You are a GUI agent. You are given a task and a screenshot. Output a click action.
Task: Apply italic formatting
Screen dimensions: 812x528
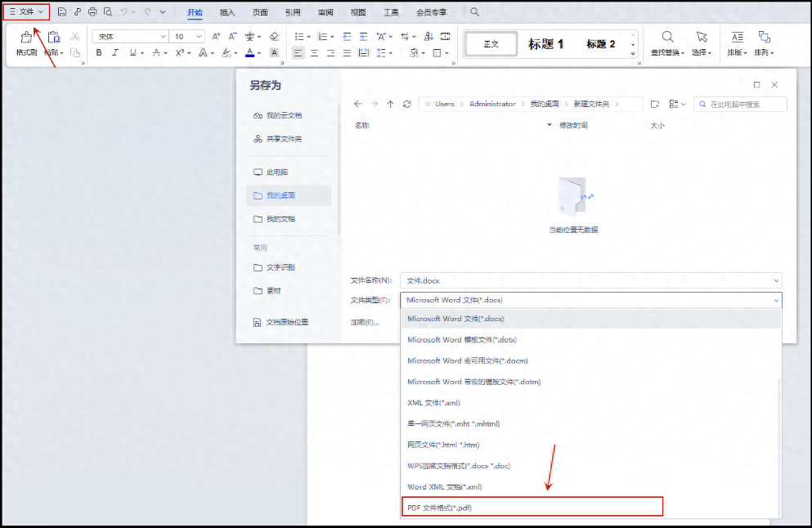(114, 52)
